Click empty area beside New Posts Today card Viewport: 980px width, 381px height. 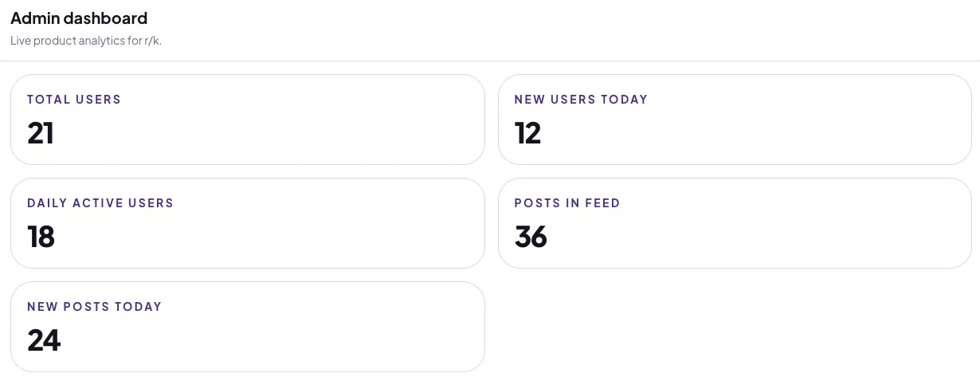click(x=735, y=327)
